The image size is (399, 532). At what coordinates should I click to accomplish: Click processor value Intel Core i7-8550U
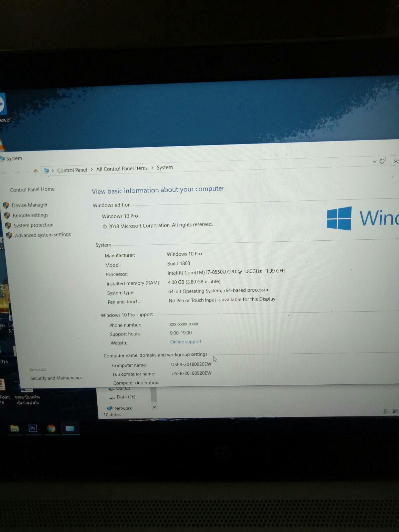pyautogui.click(x=226, y=271)
